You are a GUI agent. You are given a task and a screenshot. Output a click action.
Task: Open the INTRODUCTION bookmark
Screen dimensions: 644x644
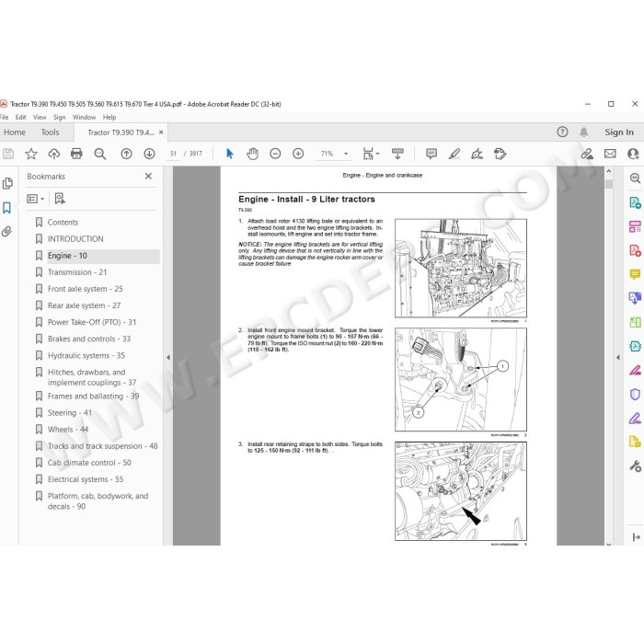(x=75, y=239)
